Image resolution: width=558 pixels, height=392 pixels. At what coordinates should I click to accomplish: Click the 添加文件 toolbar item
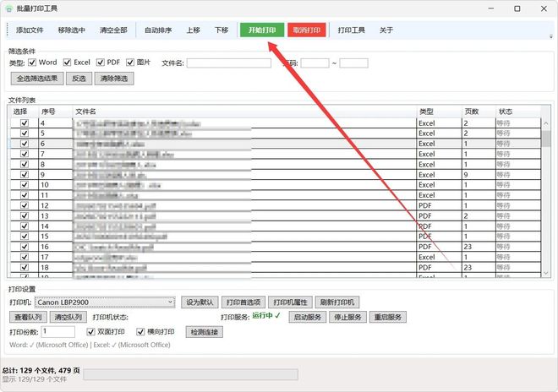pyautogui.click(x=30, y=30)
